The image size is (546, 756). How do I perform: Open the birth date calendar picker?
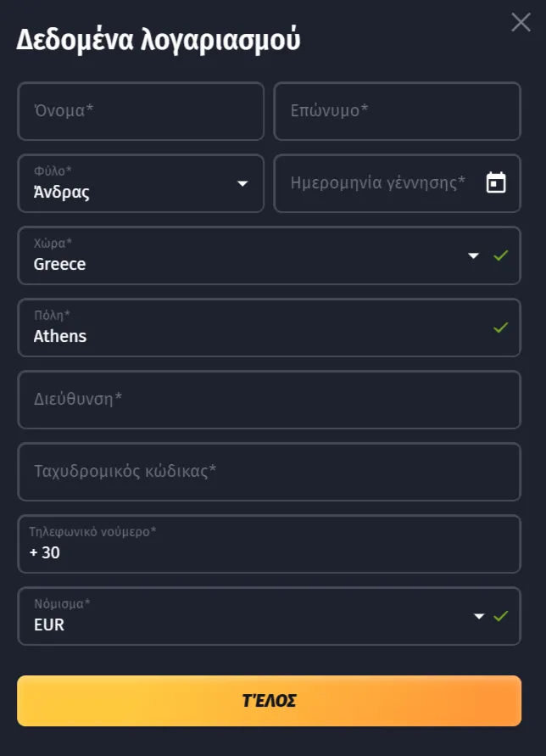[x=496, y=182]
